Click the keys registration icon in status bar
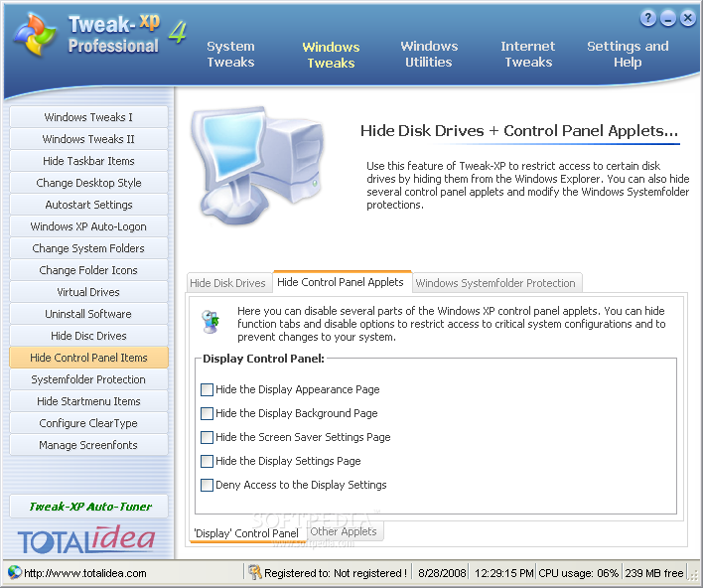703x588 pixels. point(254,572)
